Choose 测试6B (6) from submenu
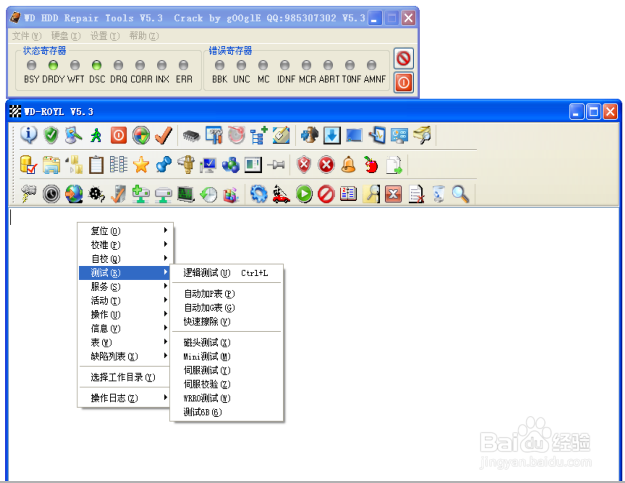 tap(226, 412)
